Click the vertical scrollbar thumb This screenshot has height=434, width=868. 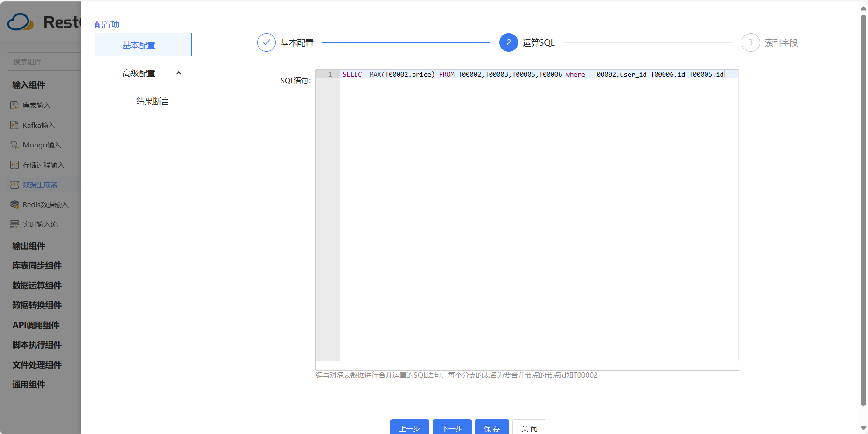coord(863,210)
